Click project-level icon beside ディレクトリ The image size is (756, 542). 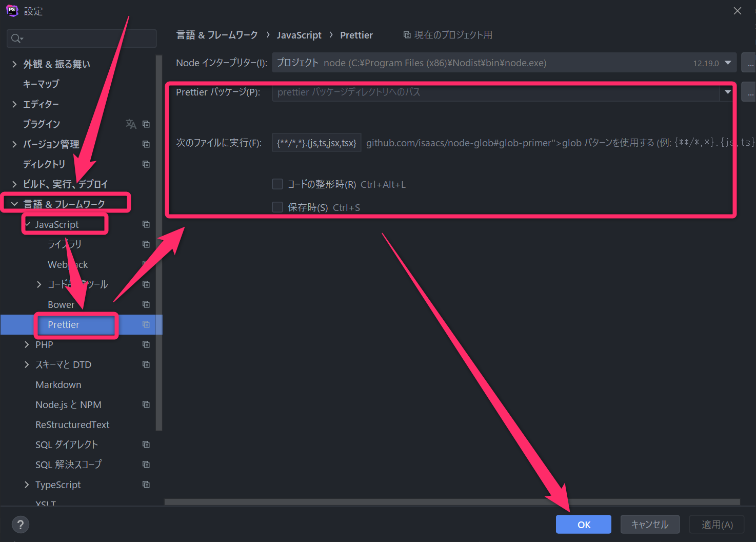[146, 164]
